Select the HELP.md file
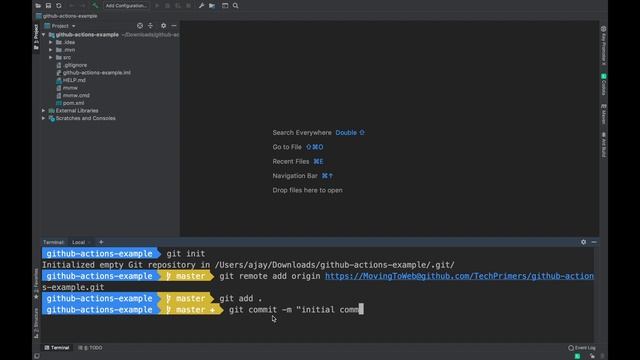Viewport: 640px width, 360px height. click(x=74, y=80)
